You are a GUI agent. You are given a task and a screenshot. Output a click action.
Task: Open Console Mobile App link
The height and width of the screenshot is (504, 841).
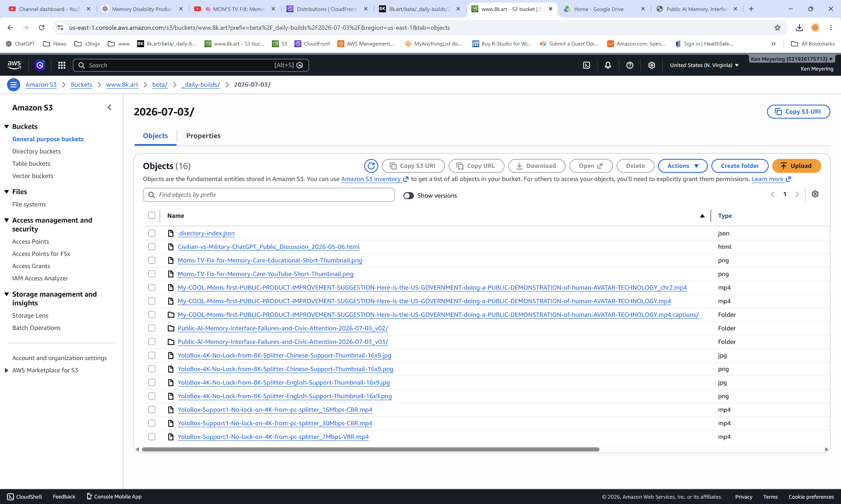click(114, 497)
